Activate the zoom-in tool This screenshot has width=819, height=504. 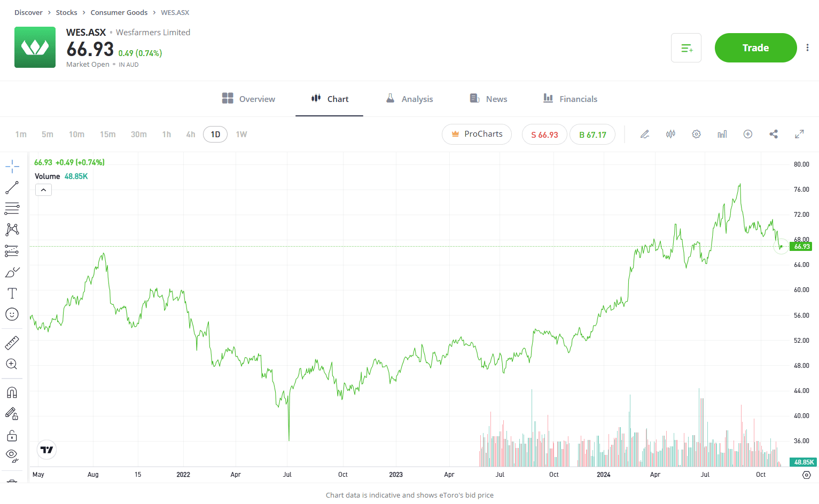click(x=12, y=364)
